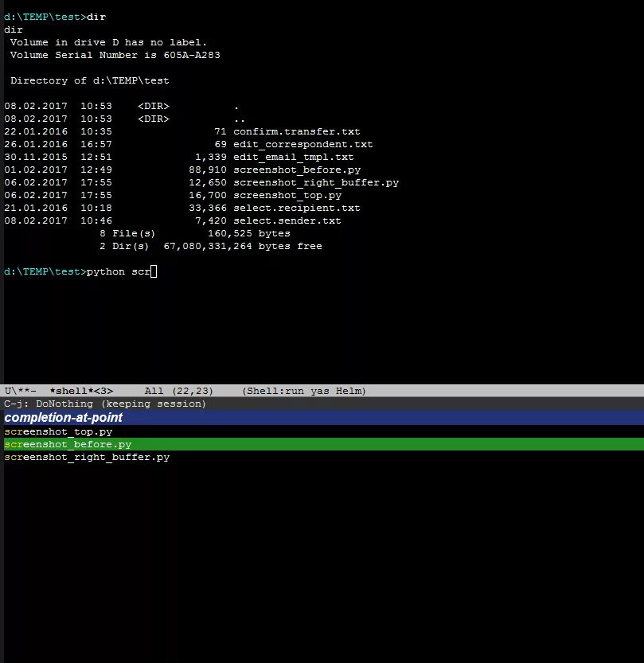Click the U\**- coding status in mode line

coord(20,391)
